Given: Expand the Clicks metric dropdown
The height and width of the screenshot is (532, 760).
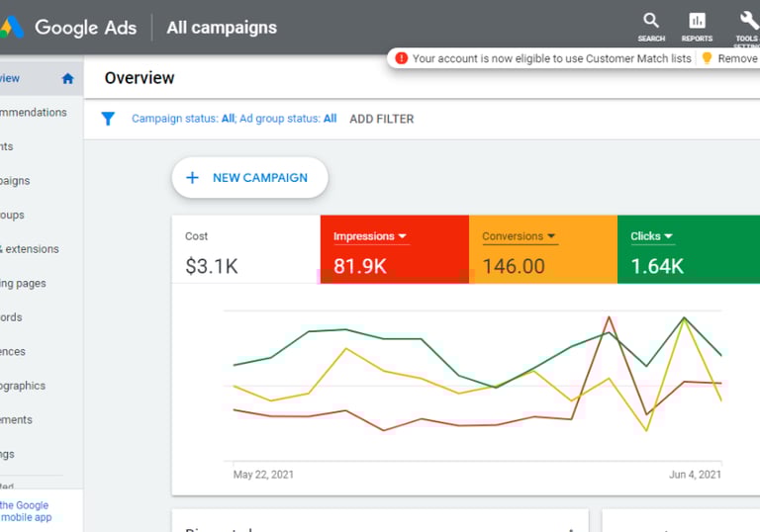Looking at the screenshot, I should 668,236.
